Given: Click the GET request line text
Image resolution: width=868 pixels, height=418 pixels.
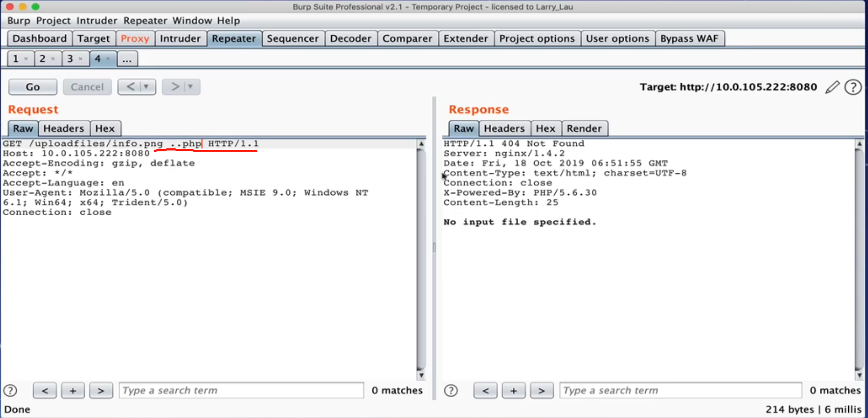Looking at the screenshot, I should [130, 144].
